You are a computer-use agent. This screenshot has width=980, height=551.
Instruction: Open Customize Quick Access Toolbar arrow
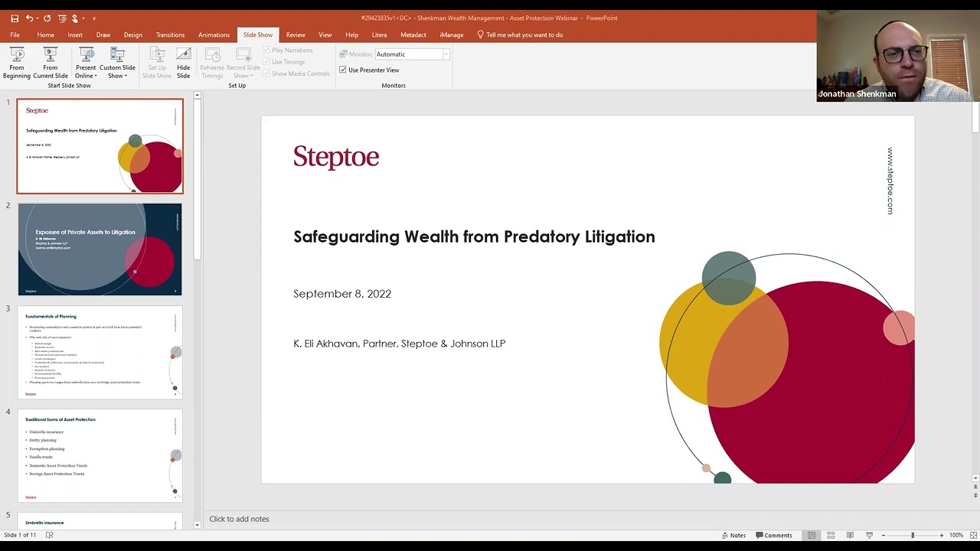click(x=94, y=18)
